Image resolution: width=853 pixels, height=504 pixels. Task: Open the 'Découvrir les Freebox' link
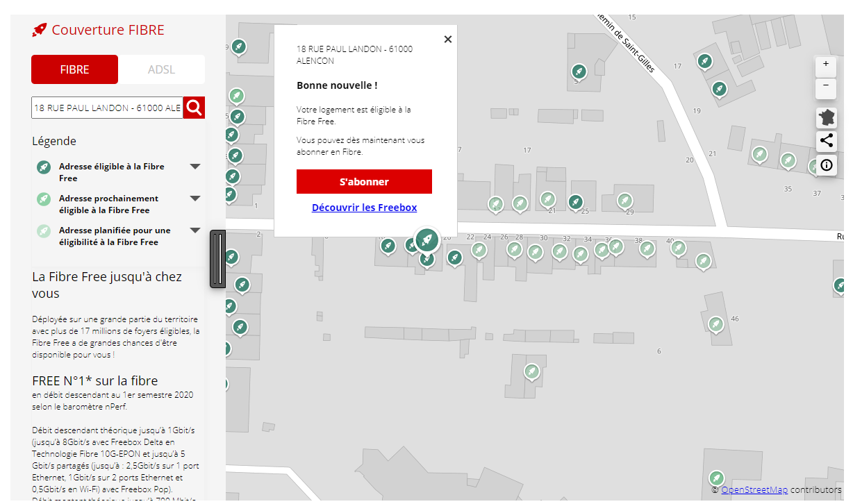(364, 208)
